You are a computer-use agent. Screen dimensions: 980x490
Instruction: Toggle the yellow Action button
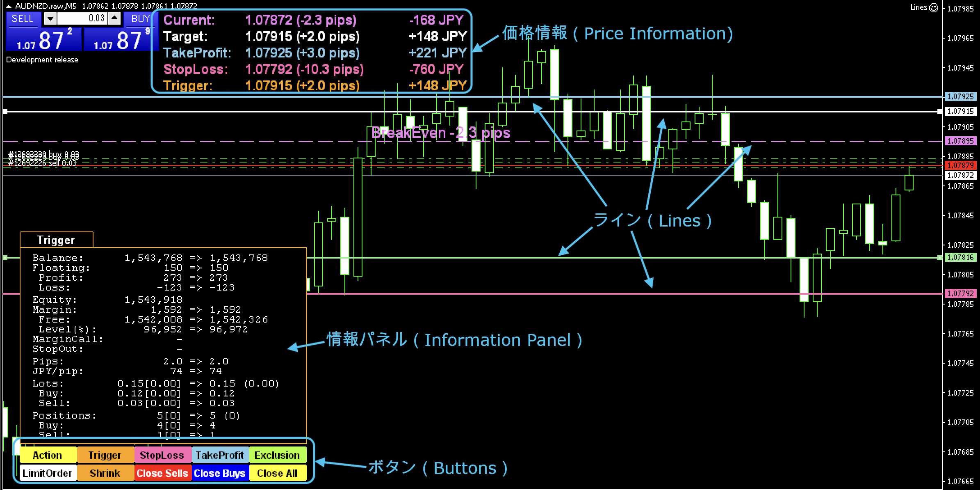48,455
